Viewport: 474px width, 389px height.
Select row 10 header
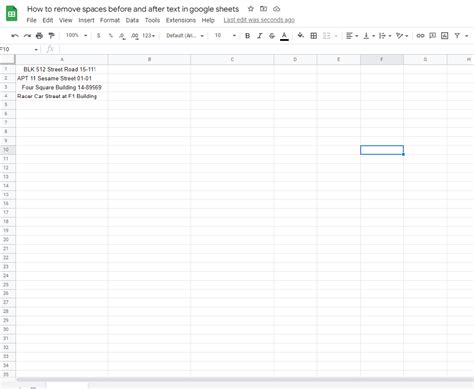(6, 150)
